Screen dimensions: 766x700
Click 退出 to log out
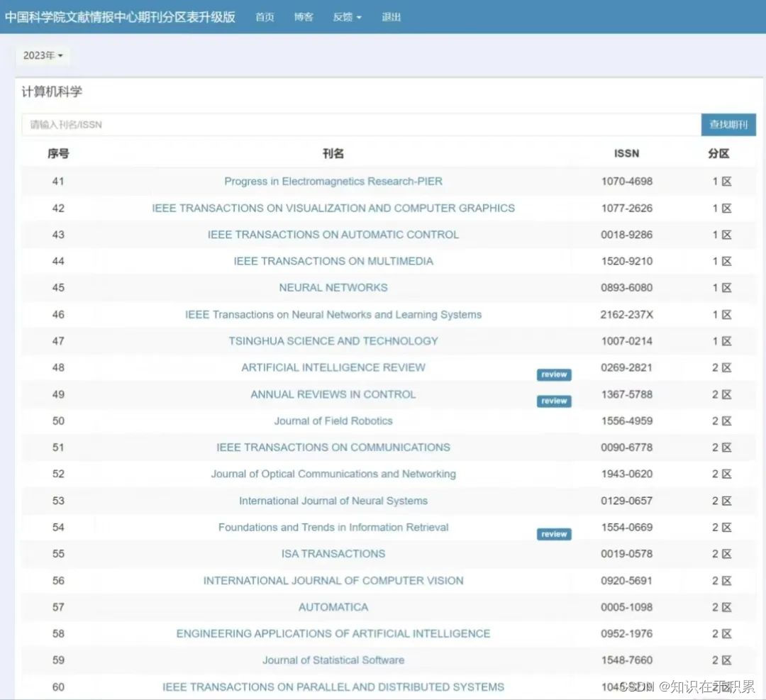click(391, 17)
